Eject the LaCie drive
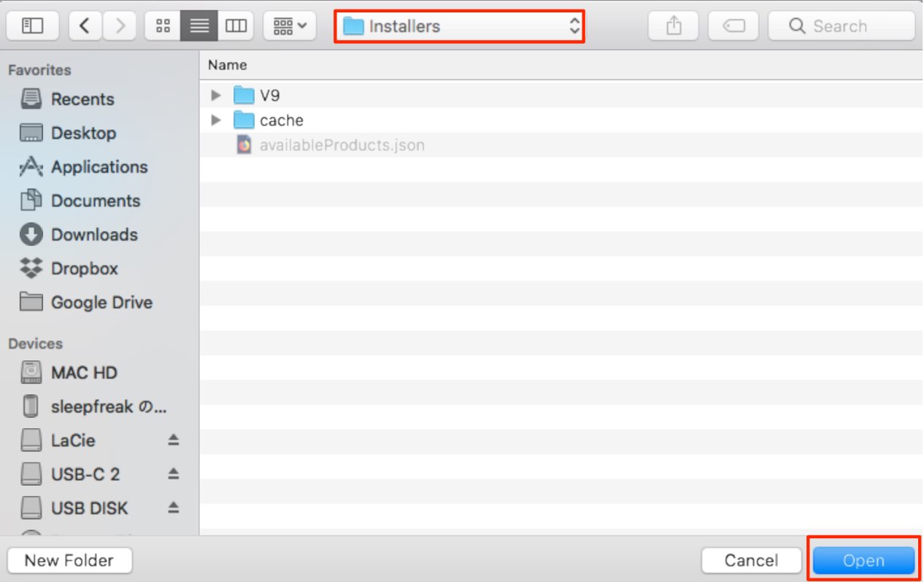 [x=173, y=440]
